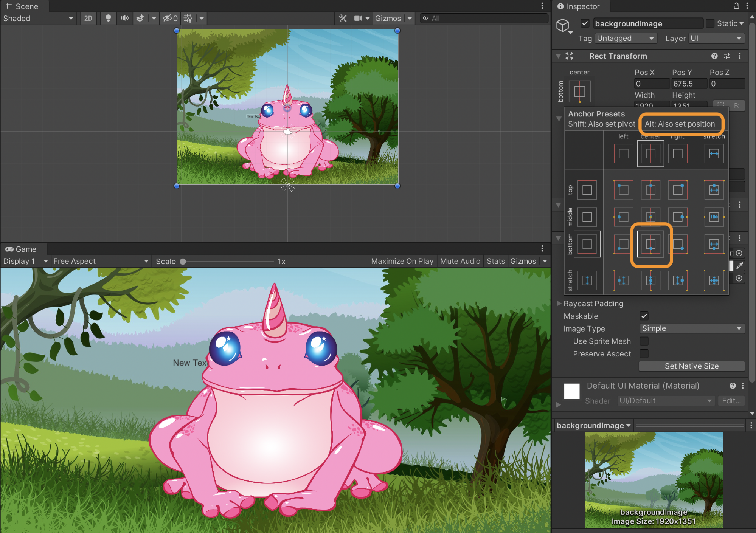Toggle the Static checkbox
The width and height of the screenshot is (756, 533).
710,23
